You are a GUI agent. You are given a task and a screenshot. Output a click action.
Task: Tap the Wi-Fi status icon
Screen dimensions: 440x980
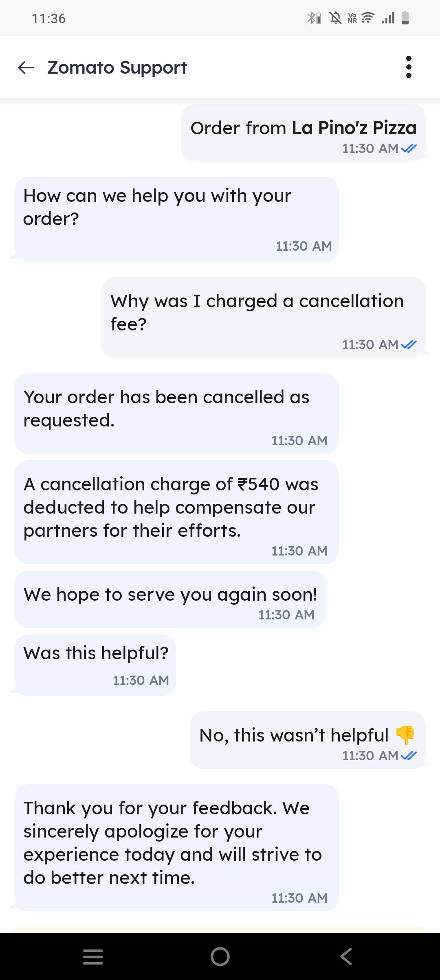[x=368, y=18]
